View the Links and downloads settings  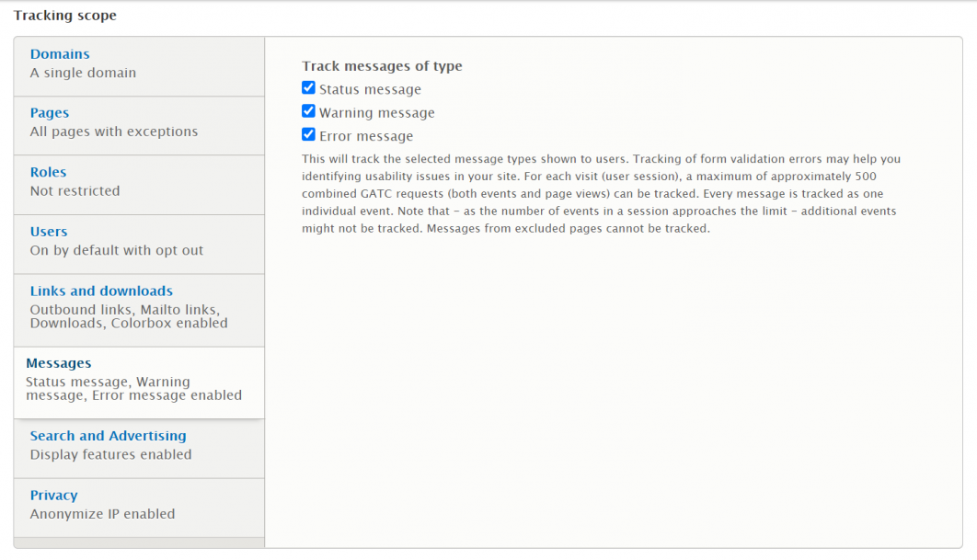tap(101, 290)
